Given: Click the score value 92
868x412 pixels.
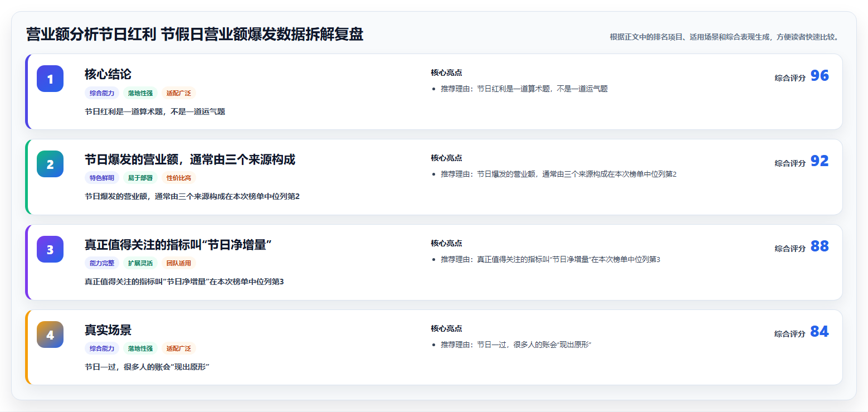Looking at the screenshot, I should click(820, 161).
